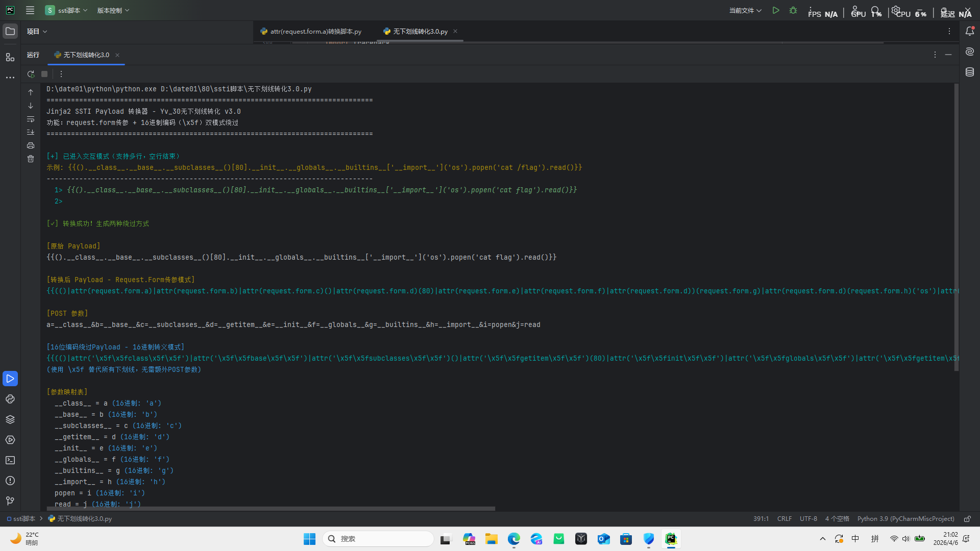
Task: Click print icon in run toolbar
Action: (31, 145)
